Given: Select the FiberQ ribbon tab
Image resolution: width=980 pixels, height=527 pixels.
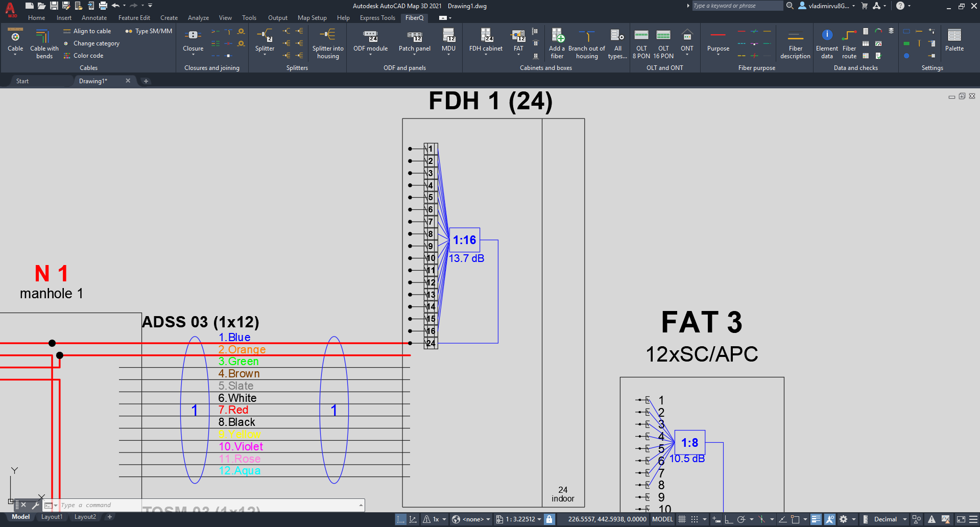Looking at the screenshot, I should [414, 18].
